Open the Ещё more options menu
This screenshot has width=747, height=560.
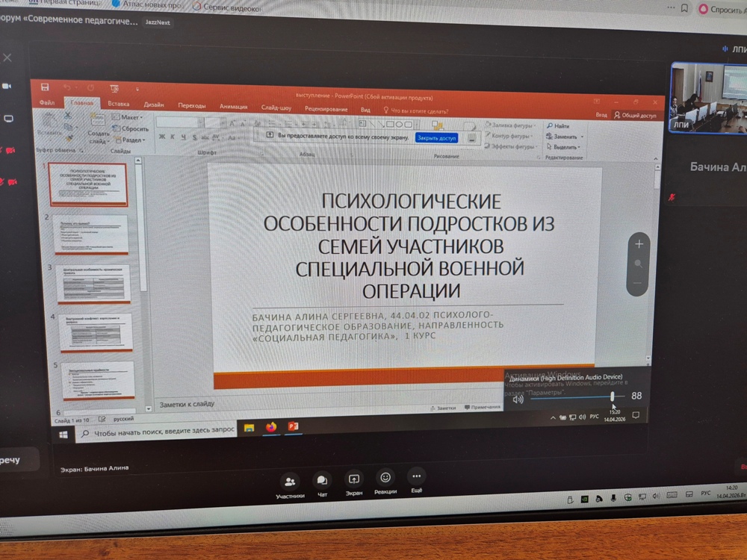416,477
